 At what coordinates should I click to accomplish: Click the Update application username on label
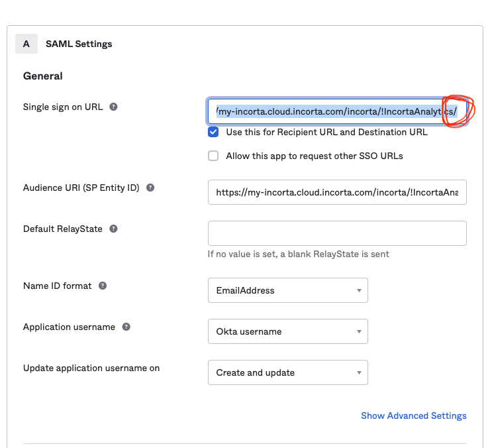tap(91, 368)
